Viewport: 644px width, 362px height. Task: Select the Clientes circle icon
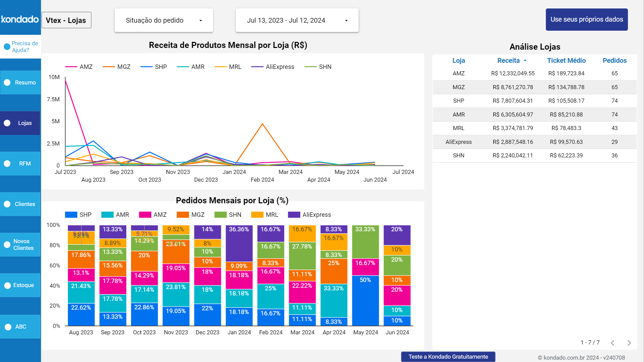(x=7, y=204)
